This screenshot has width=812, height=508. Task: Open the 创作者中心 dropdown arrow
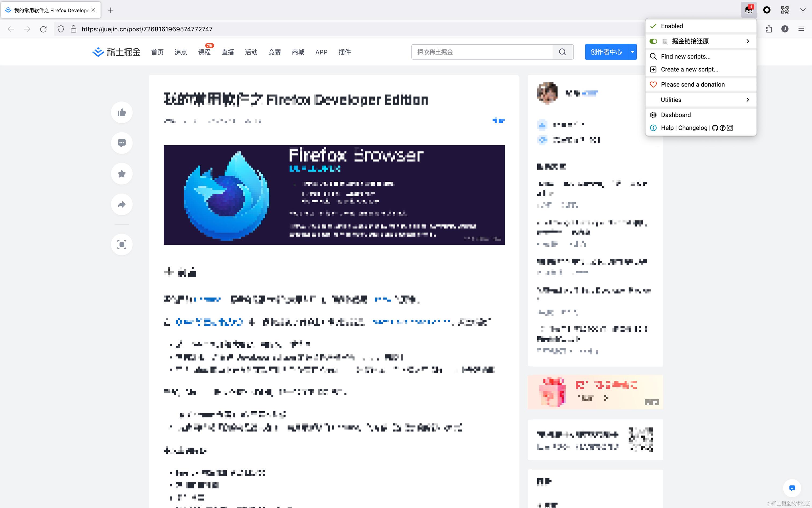click(x=632, y=52)
